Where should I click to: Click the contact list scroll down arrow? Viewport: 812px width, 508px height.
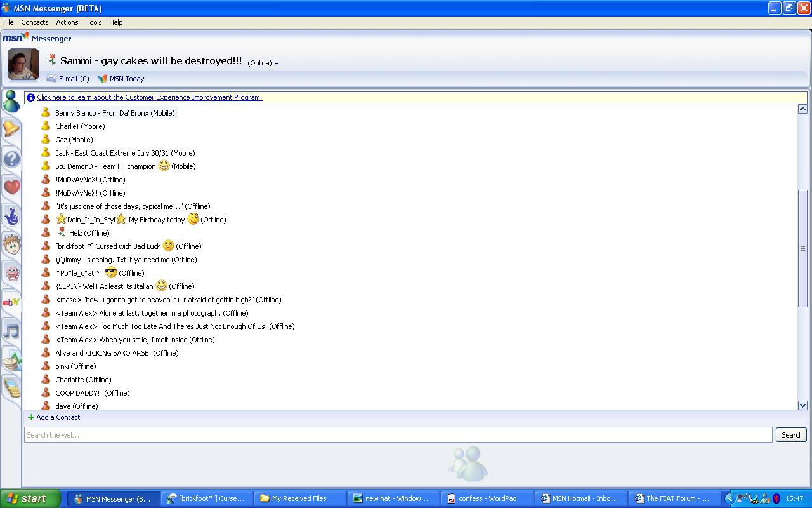[802, 405]
